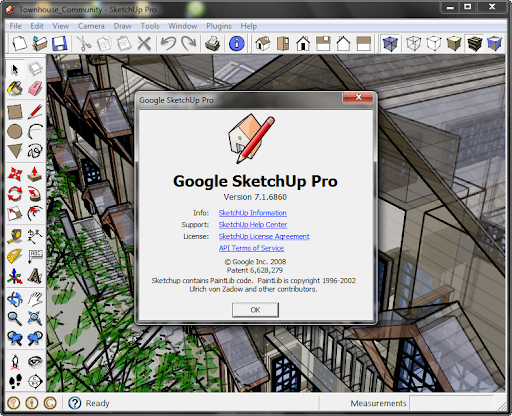
Task: Select the Scale tool
Action: [15, 213]
